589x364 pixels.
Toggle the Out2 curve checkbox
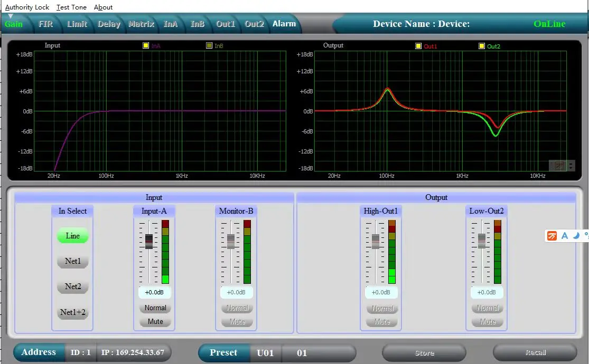coord(482,46)
